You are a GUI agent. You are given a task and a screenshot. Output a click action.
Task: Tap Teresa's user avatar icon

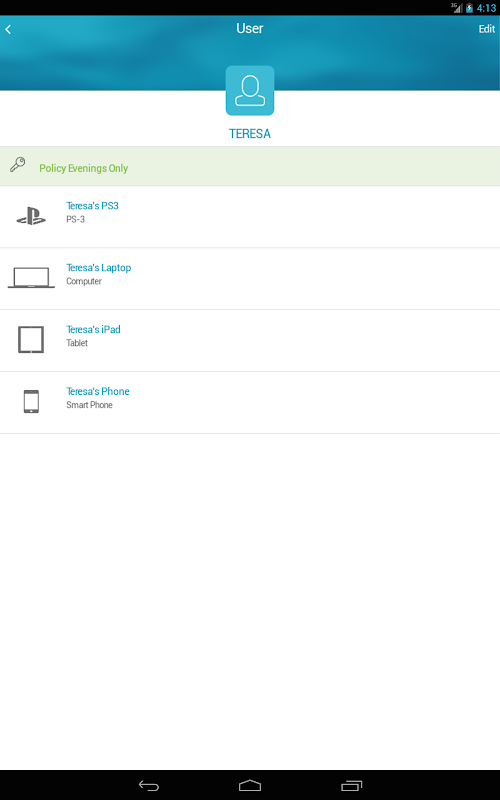pos(250,91)
